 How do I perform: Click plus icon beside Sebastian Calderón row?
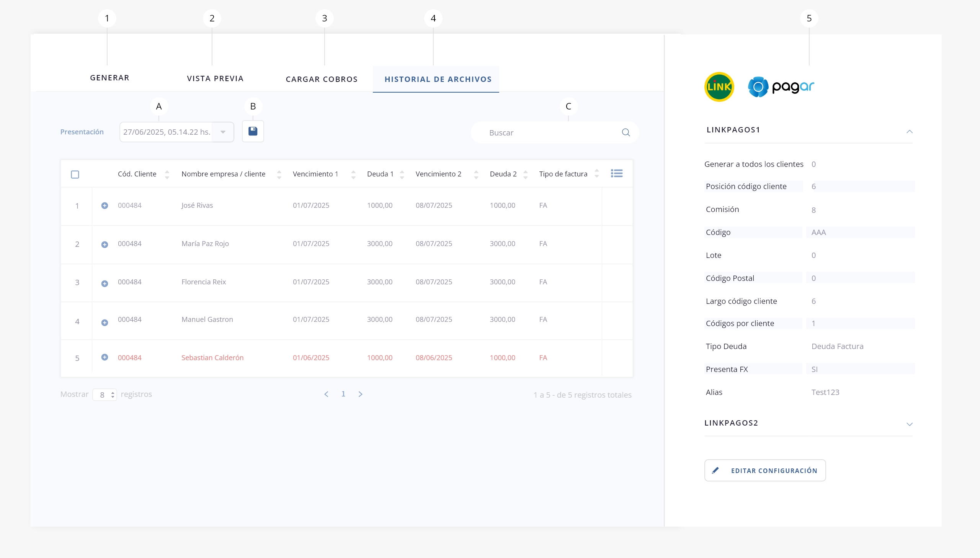104,357
